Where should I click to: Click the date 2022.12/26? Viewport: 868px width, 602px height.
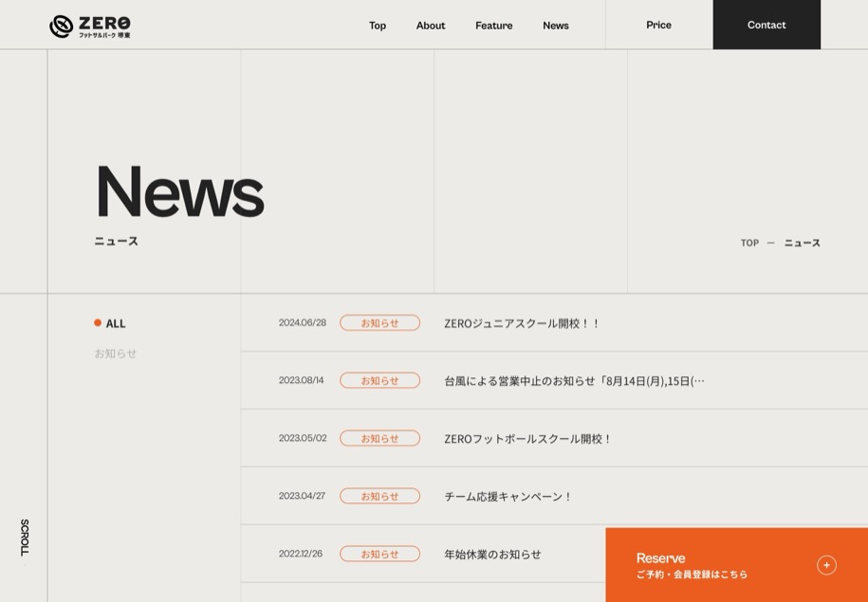click(301, 554)
